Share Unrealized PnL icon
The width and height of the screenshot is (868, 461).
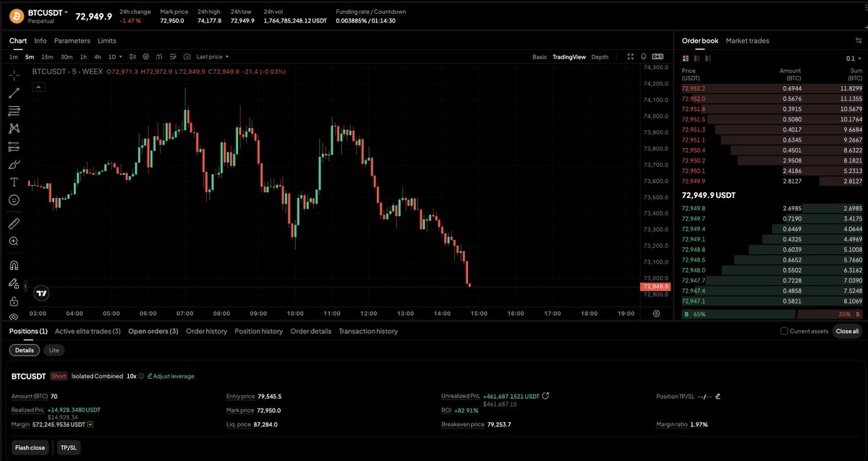[545, 395]
